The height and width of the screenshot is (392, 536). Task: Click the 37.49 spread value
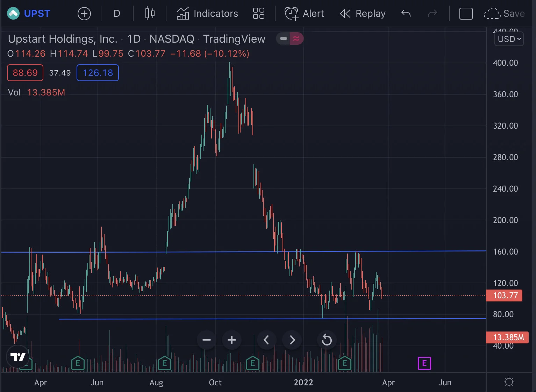[60, 73]
